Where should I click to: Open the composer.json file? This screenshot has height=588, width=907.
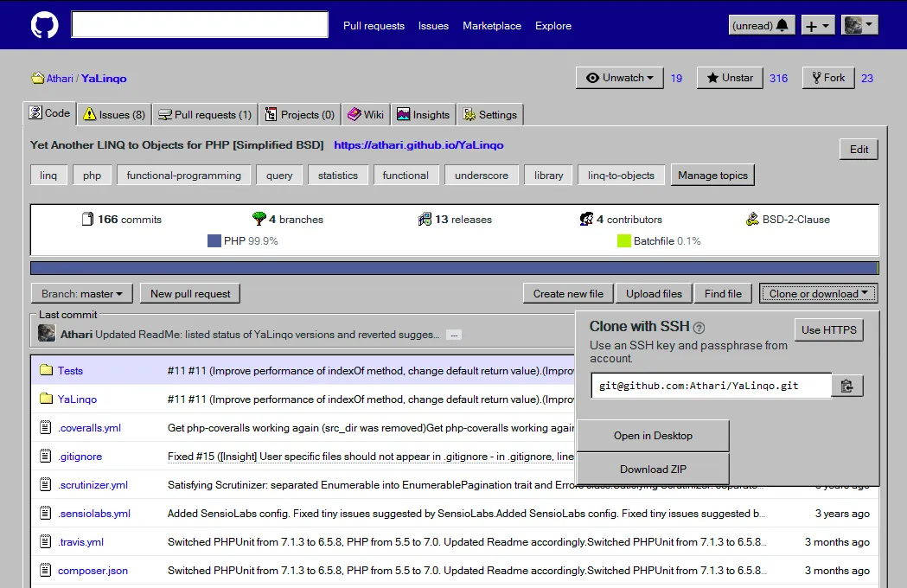(x=93, y=571)
